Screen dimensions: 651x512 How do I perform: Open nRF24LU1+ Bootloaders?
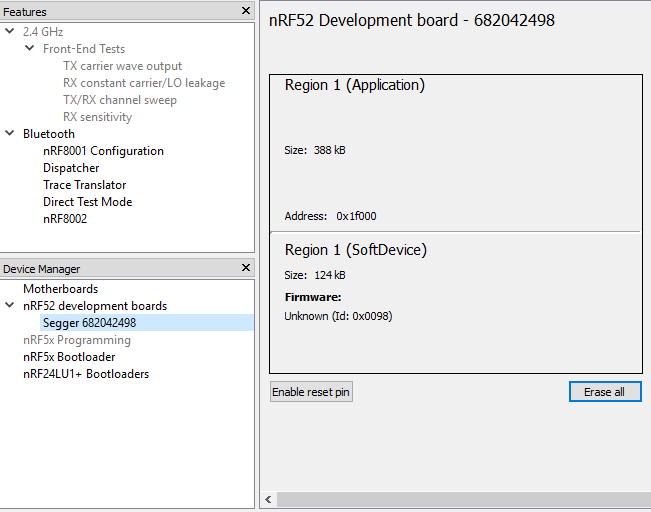(x=86, y=374)
